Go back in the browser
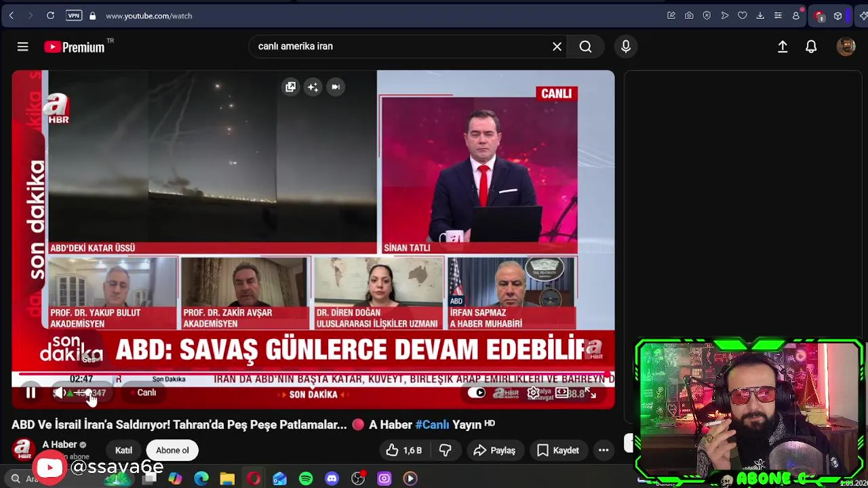Viewport: 868px width, 488px height. coord(12,16)
